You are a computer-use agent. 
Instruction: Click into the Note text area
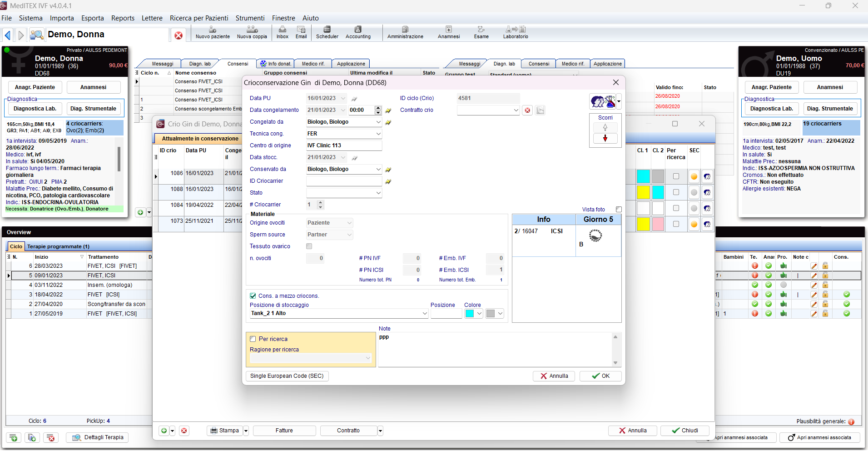tap(495, 350)
